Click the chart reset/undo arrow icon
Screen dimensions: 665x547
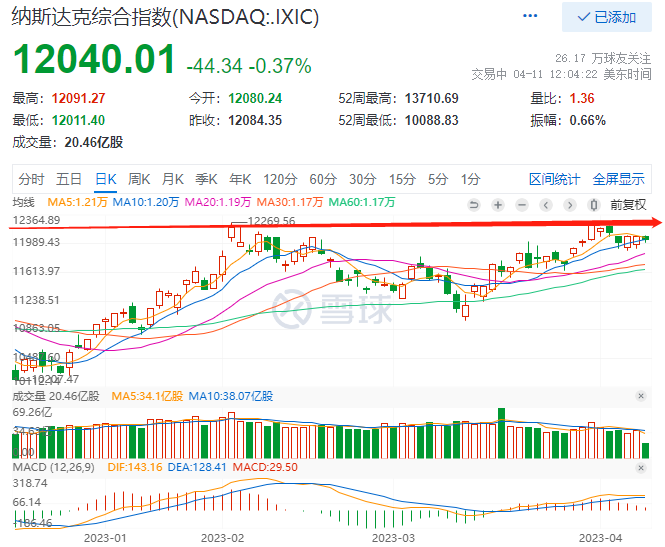click(474, 205)
